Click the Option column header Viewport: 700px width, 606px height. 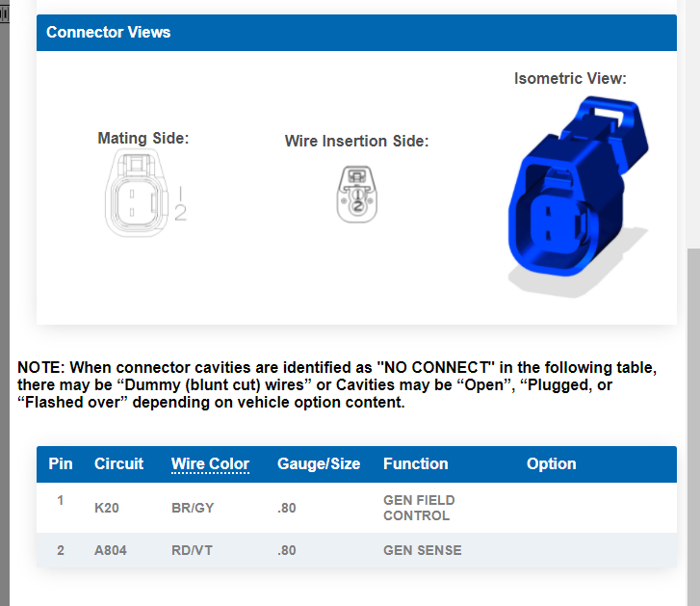tap(551, 463)
